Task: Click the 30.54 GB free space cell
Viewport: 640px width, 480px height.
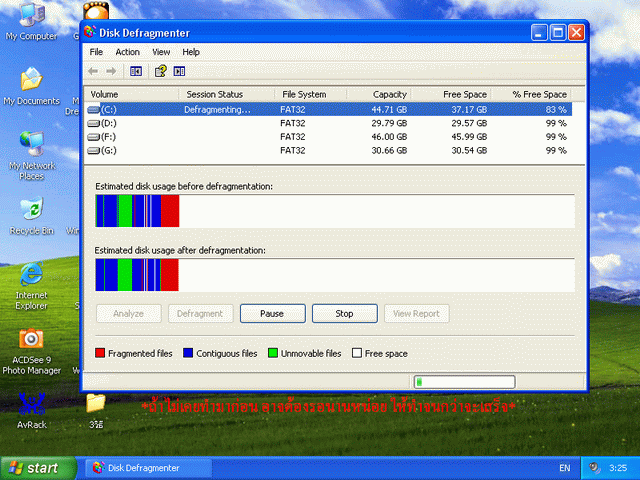Action: coord(469,151)
